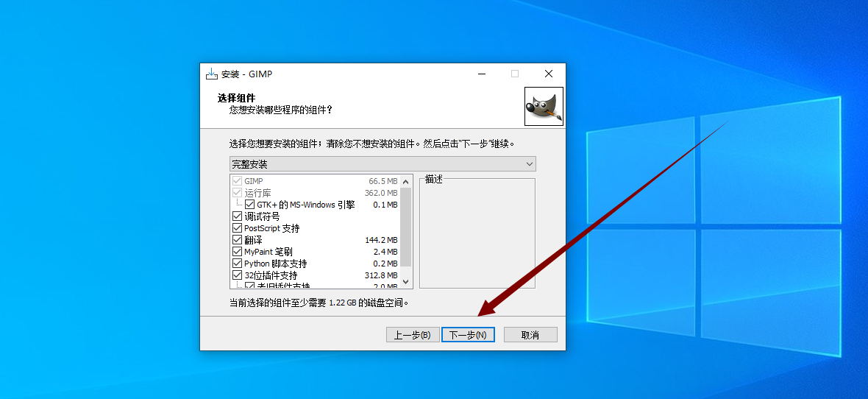Image resolution: width=868 pixels, height=399 pixels.
Task: Toggle the PostScript 支持 checkbox
Action: tap(238, 228)
